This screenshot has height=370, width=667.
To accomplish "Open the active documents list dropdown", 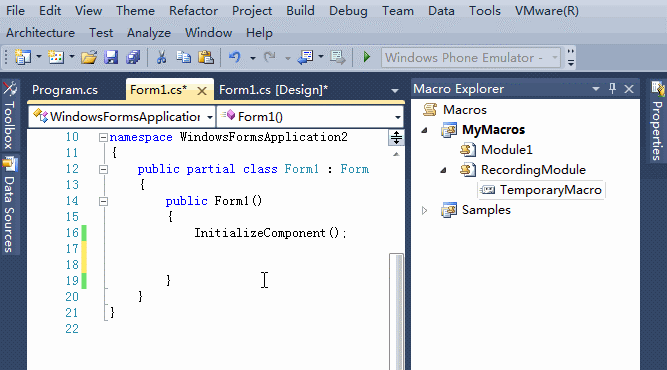I will click(x=394, y=91).
